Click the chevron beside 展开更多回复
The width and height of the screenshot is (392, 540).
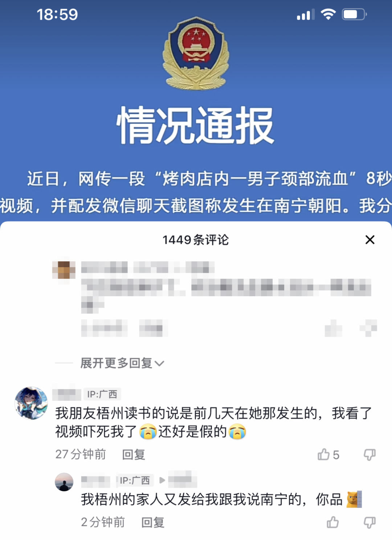click(159, 363)
